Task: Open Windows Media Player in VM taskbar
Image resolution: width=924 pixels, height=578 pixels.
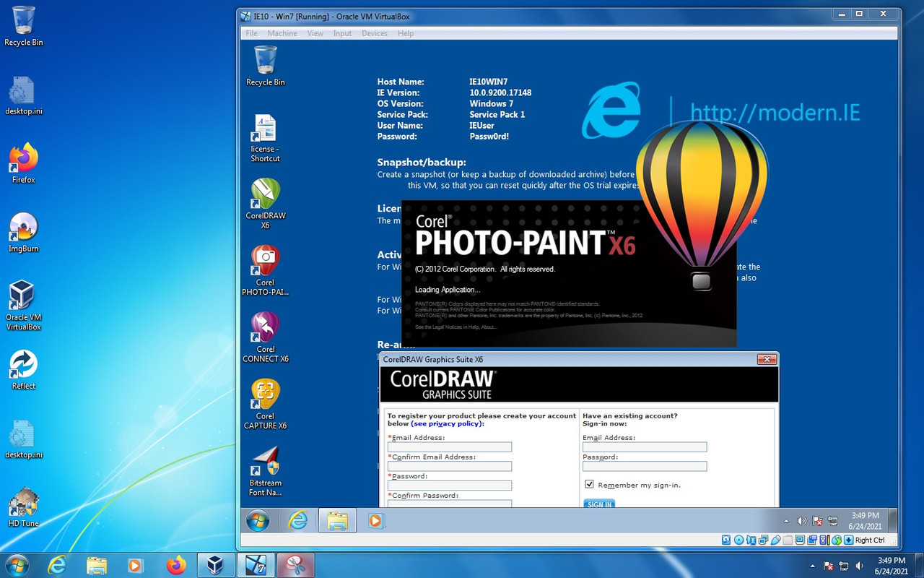Action: click(375, 520)
